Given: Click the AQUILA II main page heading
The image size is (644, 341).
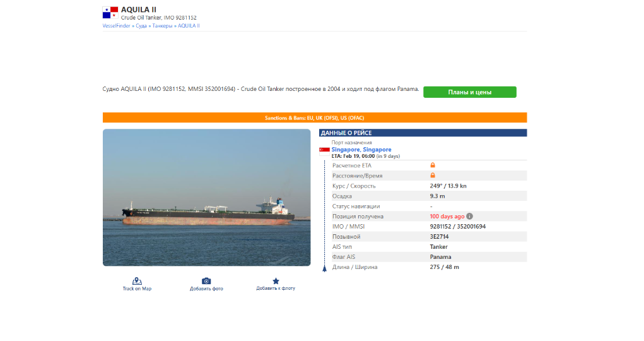Looking at the screenshot, I should [139, 9].
